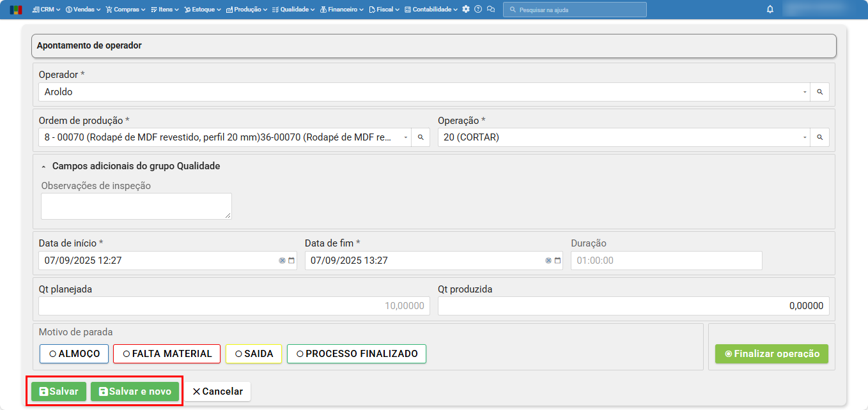Click the app logo icon in navbar
Viewport: 868px width, 410px height.
click(x=16, y=10)
